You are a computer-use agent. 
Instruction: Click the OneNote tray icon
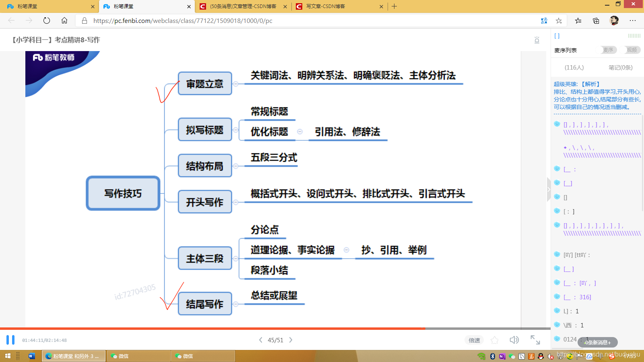[x=502, y=356]
